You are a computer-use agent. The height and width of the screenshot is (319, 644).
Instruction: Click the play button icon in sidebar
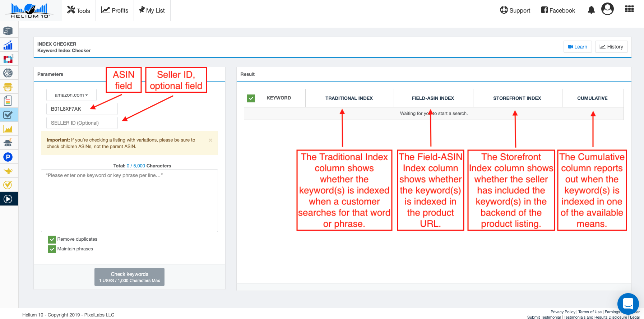point(8,199)
